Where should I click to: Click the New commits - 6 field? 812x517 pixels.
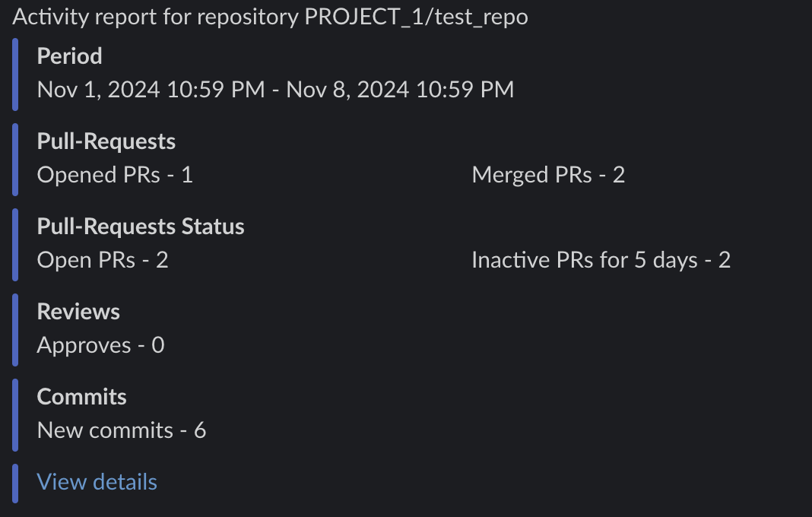pyautogui.click(x=122, y=430)
